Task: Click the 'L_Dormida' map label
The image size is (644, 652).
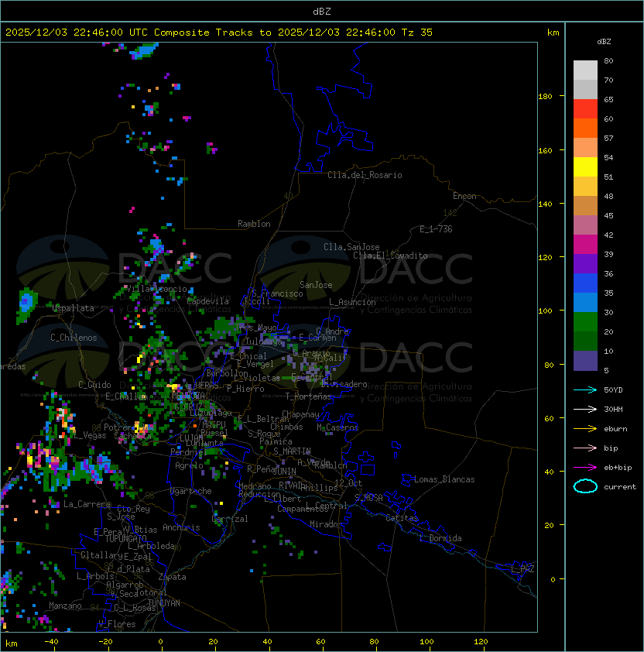Action: [440, 538]
